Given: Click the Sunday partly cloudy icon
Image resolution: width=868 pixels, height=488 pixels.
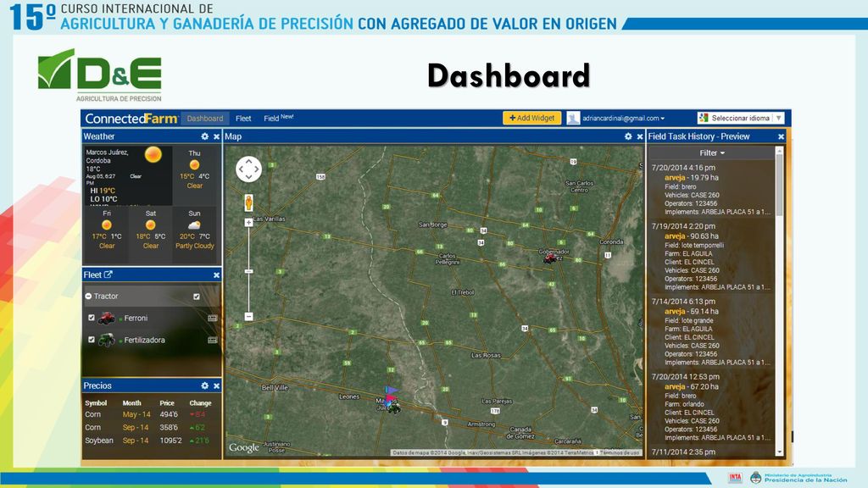Looking at the screenshot, I should pyautogui.click(x=194, y=225).
